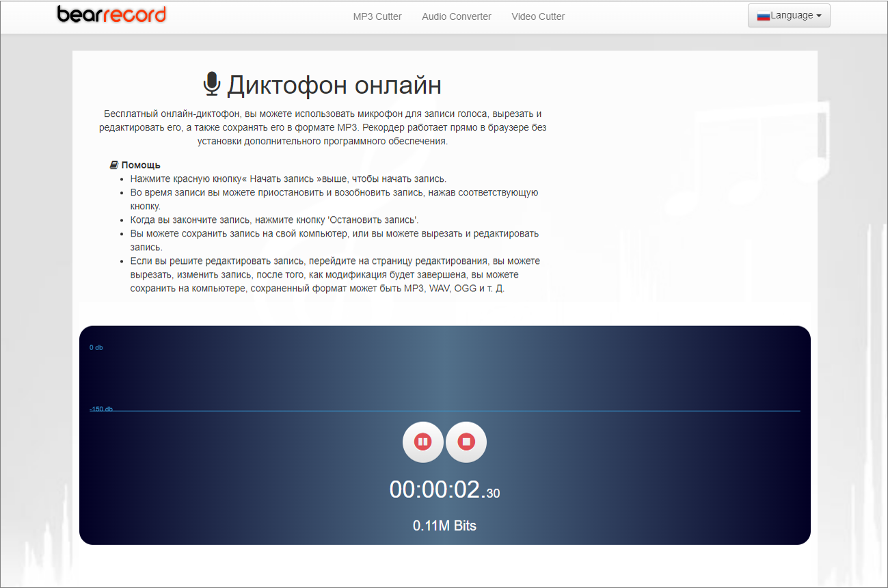This screenshot has width=888, height=588.
Task: Click the help line 'Когда вы закончите запись'
Action: pos(274,219)
